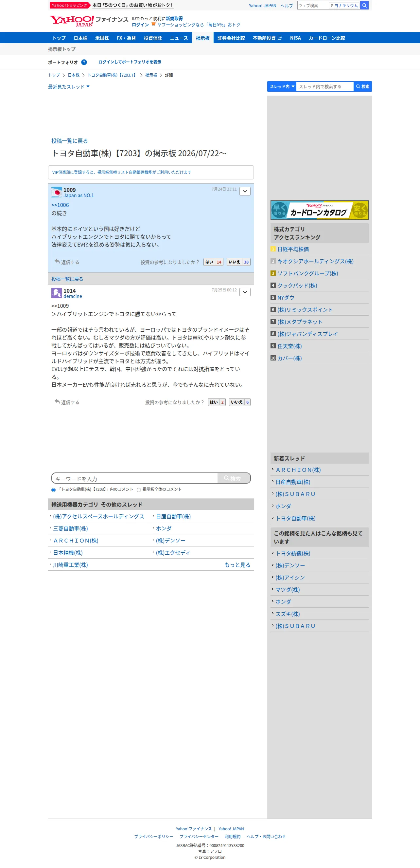Screen dimensions: 420x868
Task: Open ranking item '日経平均株価'
Action: click(293, 249)
